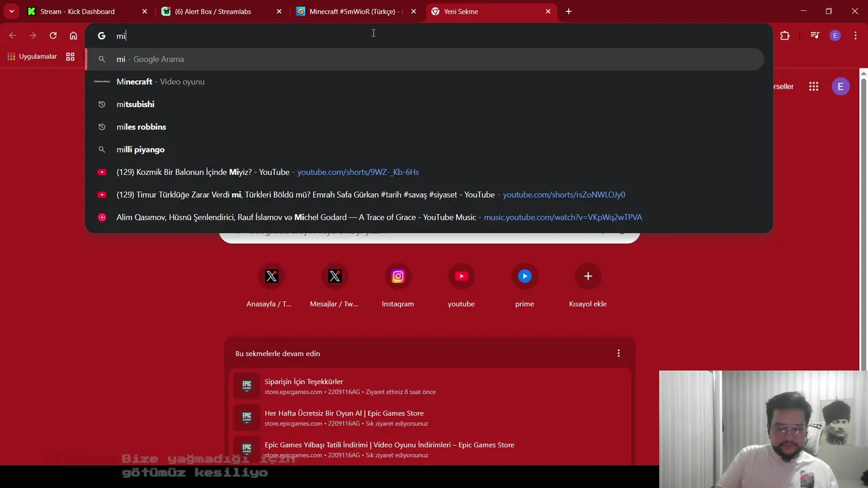868x488 pixels.
Task: Focus the address bar containing 'mi'
Action: pos(429,36)
